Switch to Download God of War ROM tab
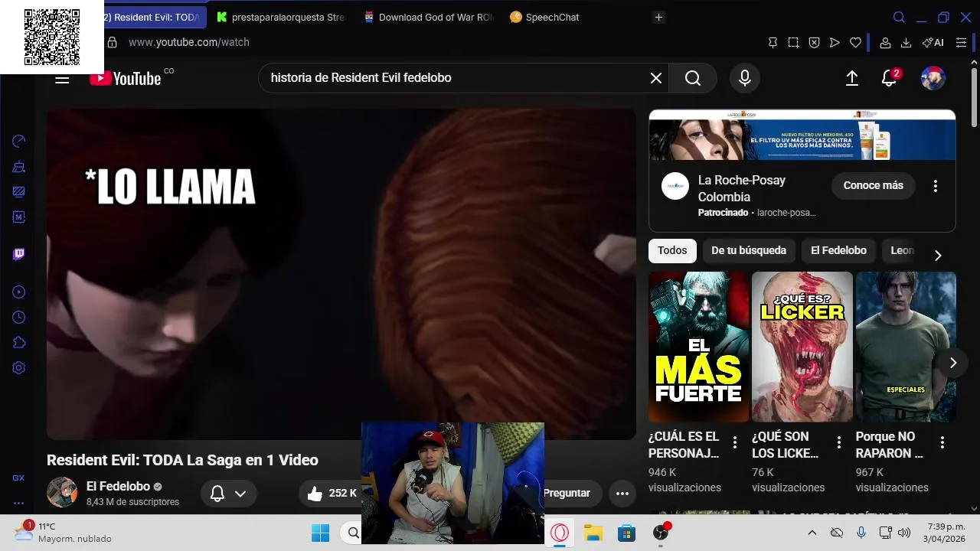The height and width of the screenshot is (551, 980). [x=427, y=17]
